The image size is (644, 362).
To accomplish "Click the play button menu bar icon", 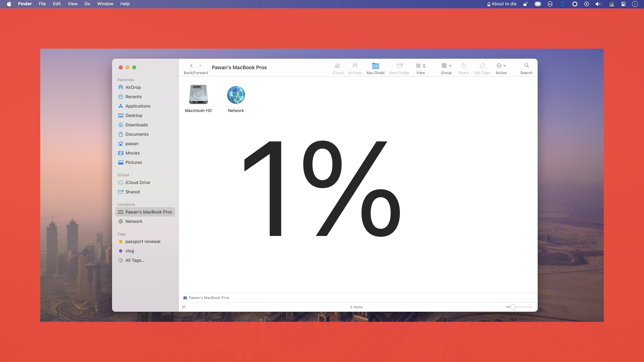I will (586, 4).
